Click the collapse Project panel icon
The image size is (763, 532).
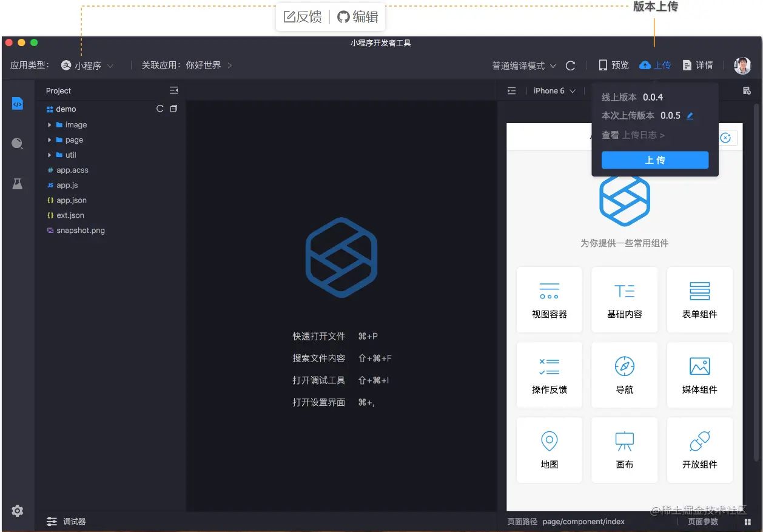pos(173,90)
